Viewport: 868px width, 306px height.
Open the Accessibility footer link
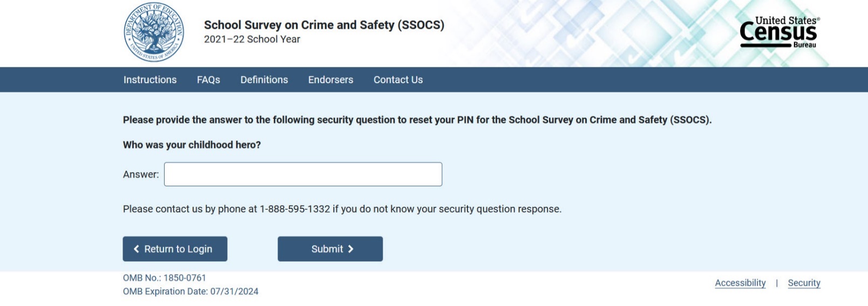click(740, 283)
